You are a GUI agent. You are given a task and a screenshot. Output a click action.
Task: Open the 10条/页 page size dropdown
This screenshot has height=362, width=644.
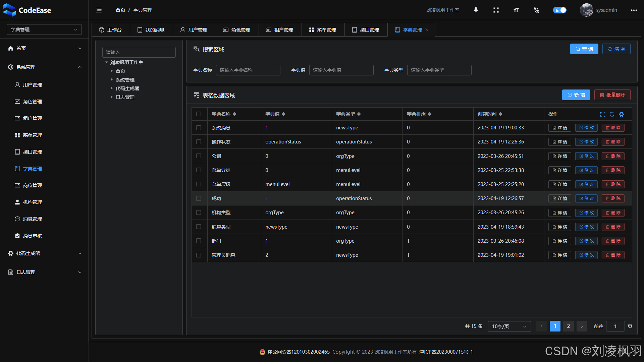pyautogui.click(x=509, y=326)
